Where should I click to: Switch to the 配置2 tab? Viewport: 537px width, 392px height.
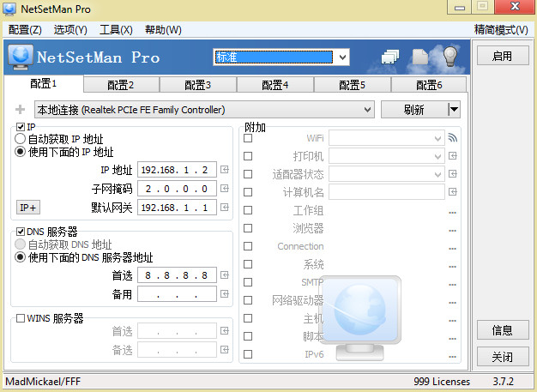point(121,85)
